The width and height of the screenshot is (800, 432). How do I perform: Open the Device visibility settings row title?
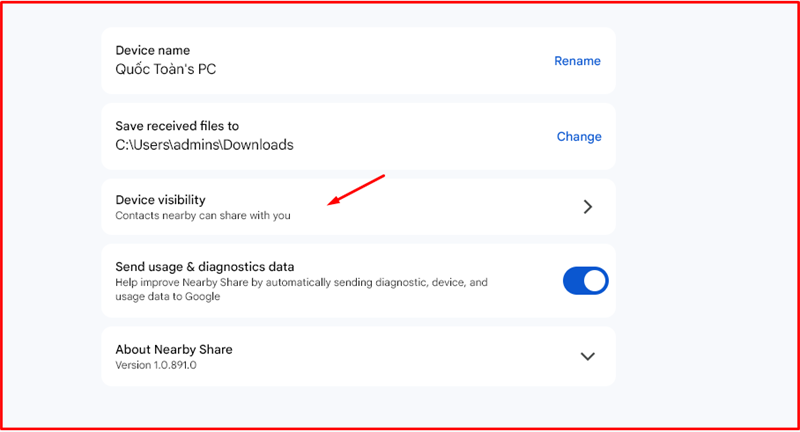(160, 200)
